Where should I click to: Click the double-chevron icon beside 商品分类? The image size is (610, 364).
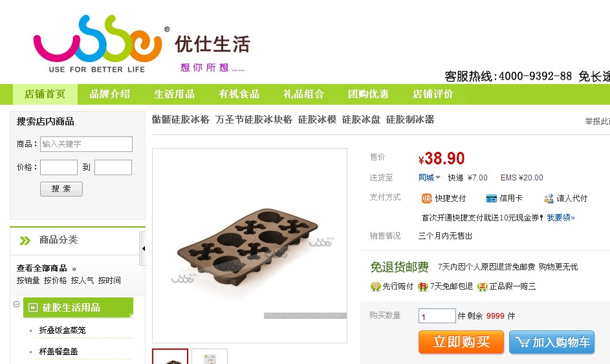click(x=25, y=241)
